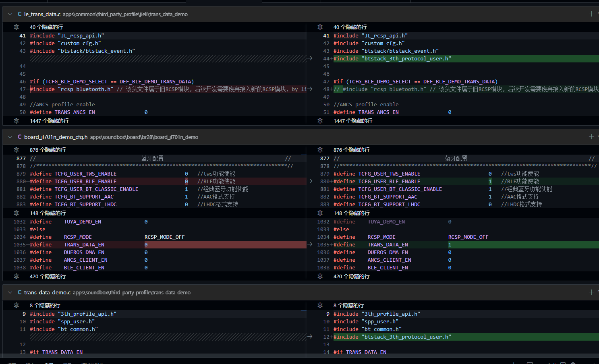Click the #if TRANS_DATA_EN line on modified side
599x364 pixels.
[x=360, y=352]
